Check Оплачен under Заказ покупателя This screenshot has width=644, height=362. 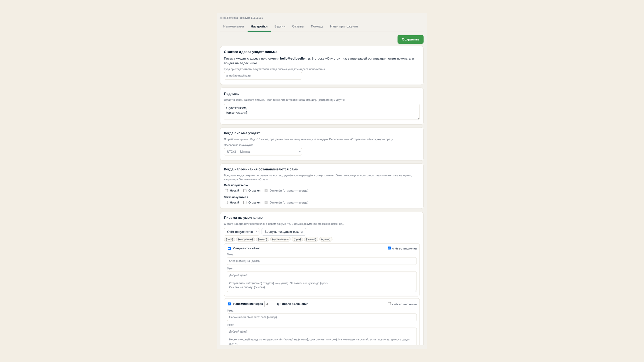pyautogui.click(x=245, y=203)
